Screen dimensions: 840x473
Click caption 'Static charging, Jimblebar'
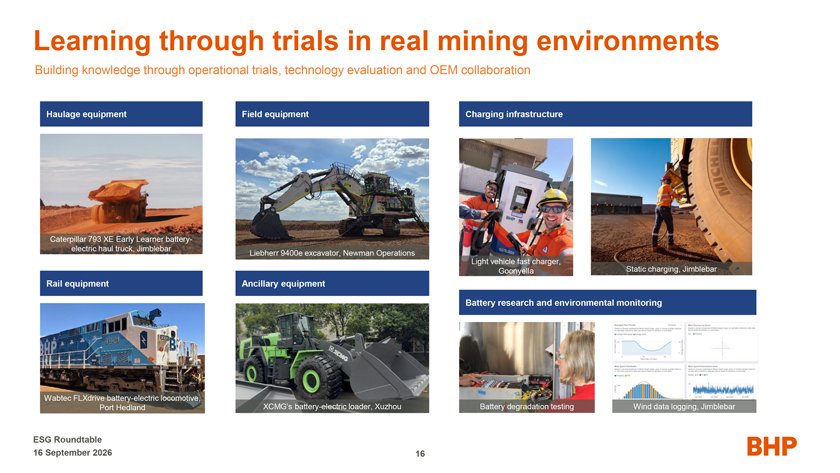click(x=671, y=269)
